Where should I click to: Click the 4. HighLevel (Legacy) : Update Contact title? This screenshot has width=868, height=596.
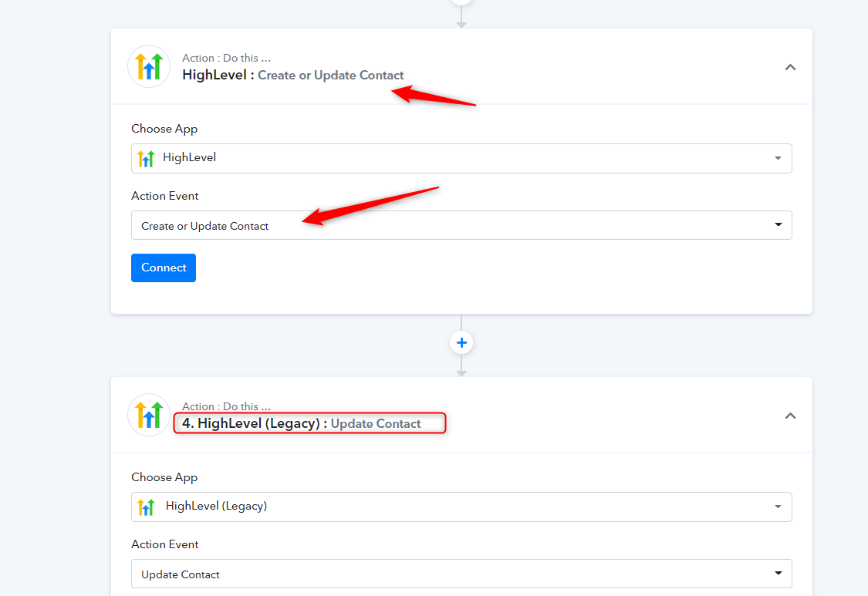click(x=301, y=423)
